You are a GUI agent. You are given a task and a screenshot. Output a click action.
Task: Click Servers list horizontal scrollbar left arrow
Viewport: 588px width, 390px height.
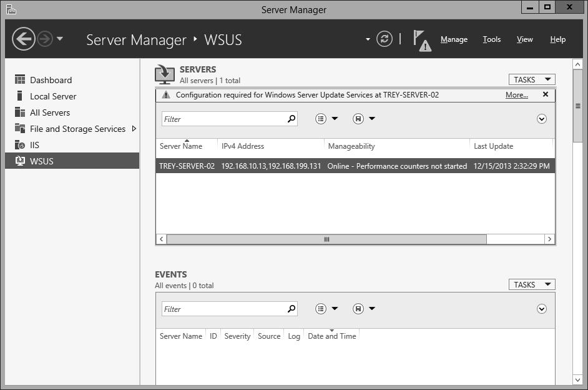point(161,239)
